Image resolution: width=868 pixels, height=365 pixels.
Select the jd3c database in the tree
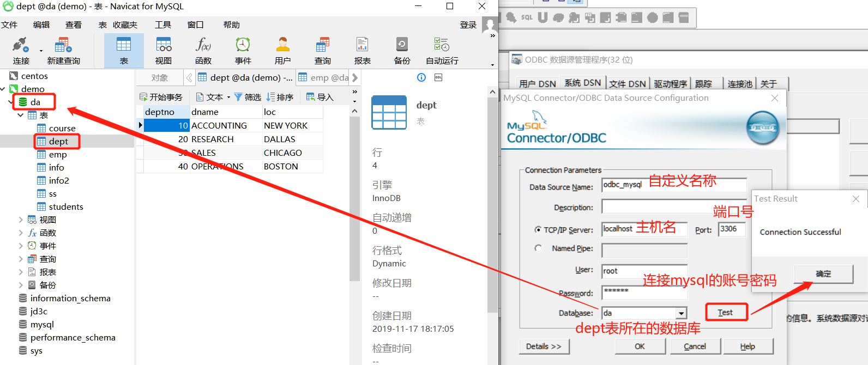pyautogui.click(x=39, y=311)
